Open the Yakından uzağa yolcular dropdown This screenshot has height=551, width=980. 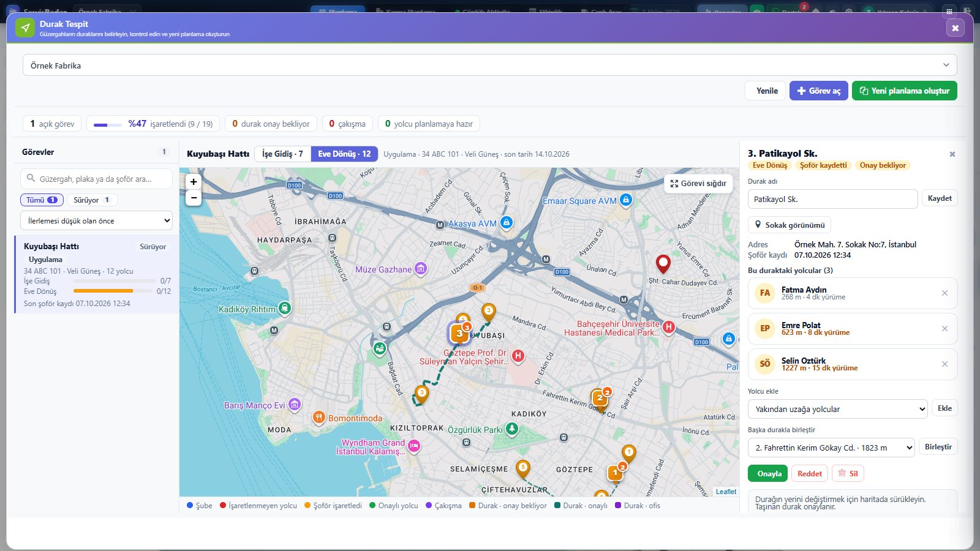(x=837, y=409)
